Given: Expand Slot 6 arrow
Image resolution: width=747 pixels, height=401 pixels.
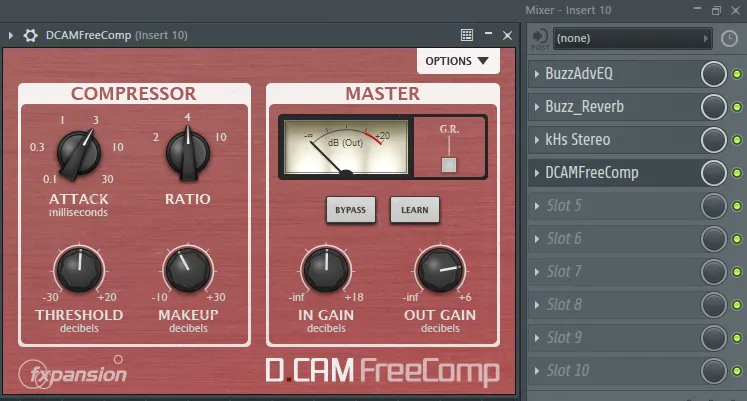Looking at the screenshot, I should tap(537, 239).
